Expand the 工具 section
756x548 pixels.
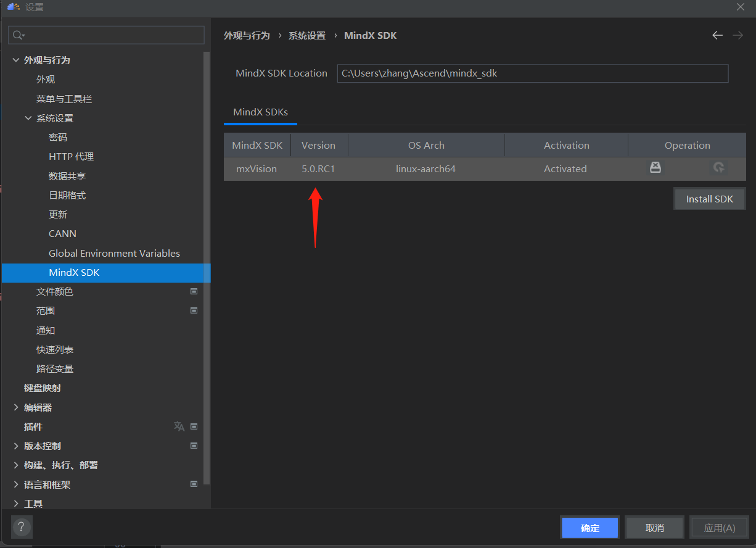[16, 504]
